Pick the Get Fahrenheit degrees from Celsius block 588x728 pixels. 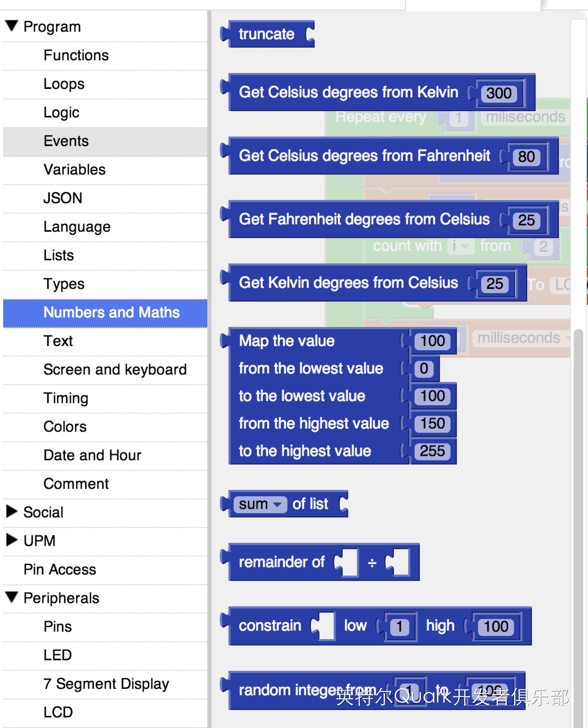point(364,219)
